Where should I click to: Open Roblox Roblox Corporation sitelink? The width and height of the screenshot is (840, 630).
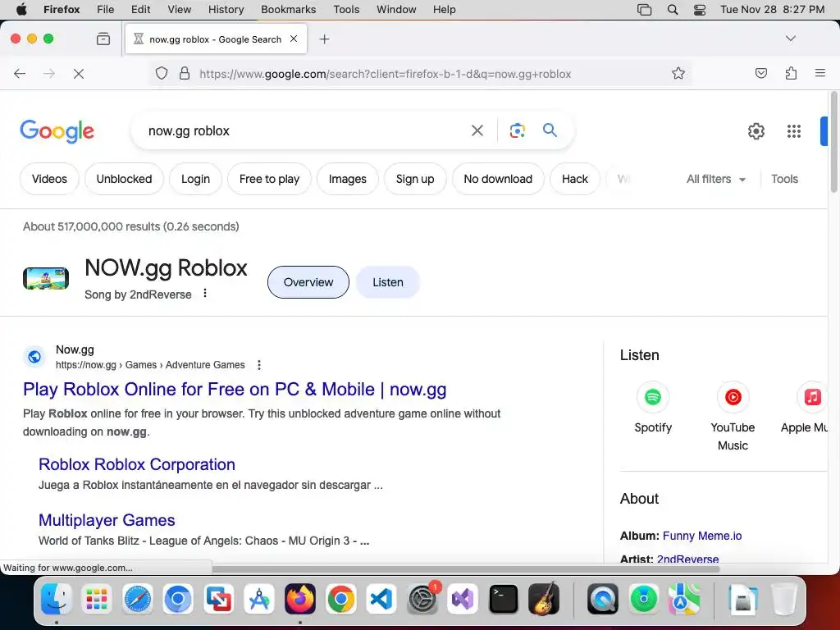click(x=137, y=464)
